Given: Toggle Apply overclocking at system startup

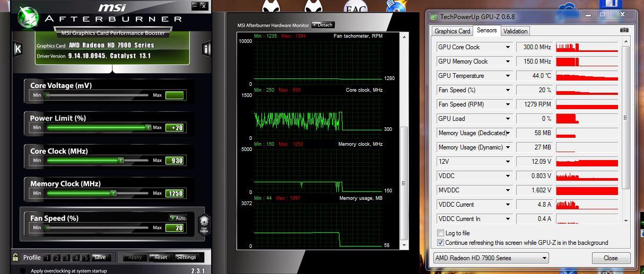Looking at the screenshot, I should point(22,271).
